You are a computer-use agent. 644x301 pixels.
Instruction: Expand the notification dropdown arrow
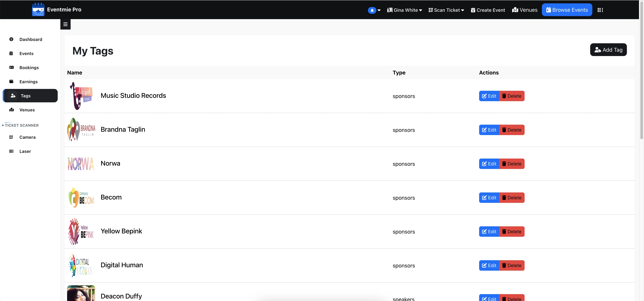tap(379, 10)
